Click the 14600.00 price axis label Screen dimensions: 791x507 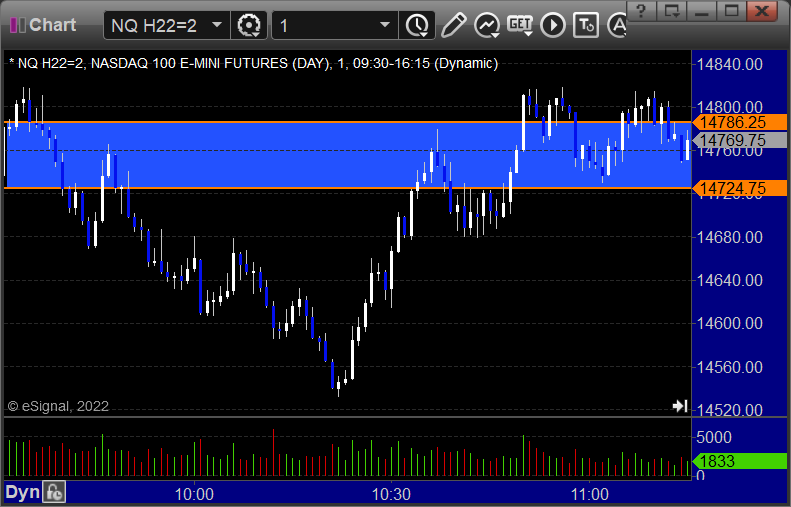click(729, 323)
